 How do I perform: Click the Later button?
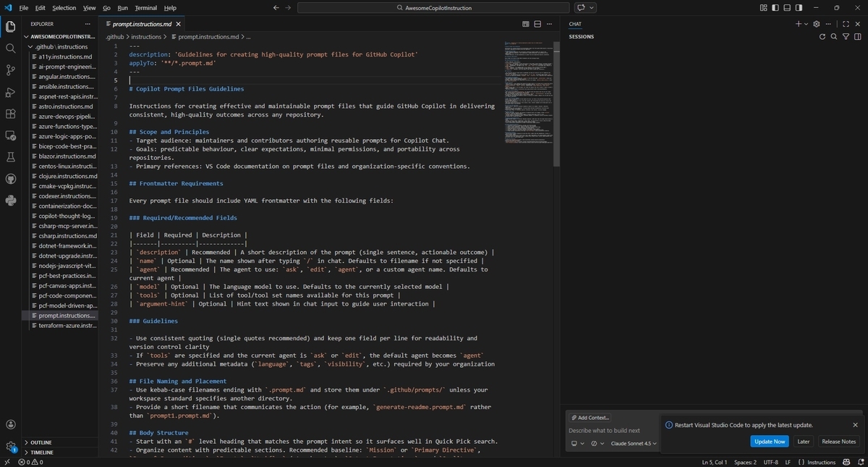pyautogui.click(x=804, y=441)
